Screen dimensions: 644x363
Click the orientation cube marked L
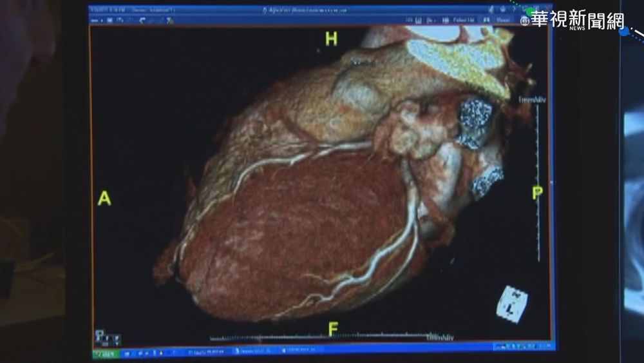(x=513, y=304)
